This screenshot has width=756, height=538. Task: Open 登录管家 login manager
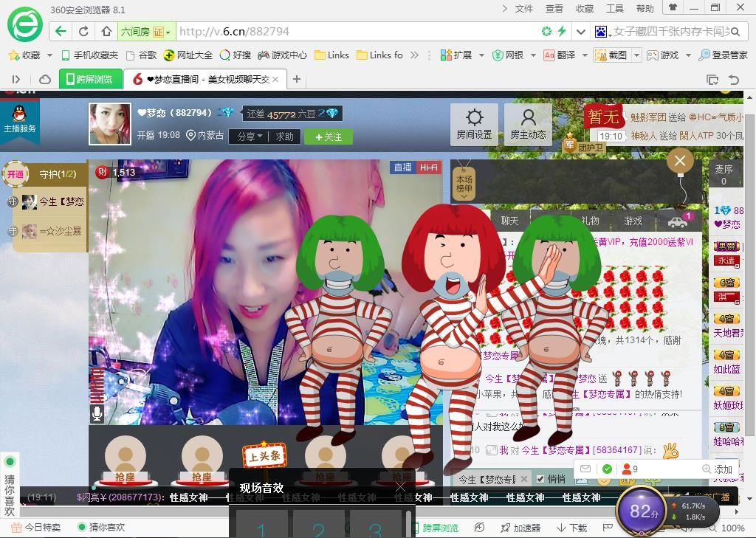(x=723, y=55)
